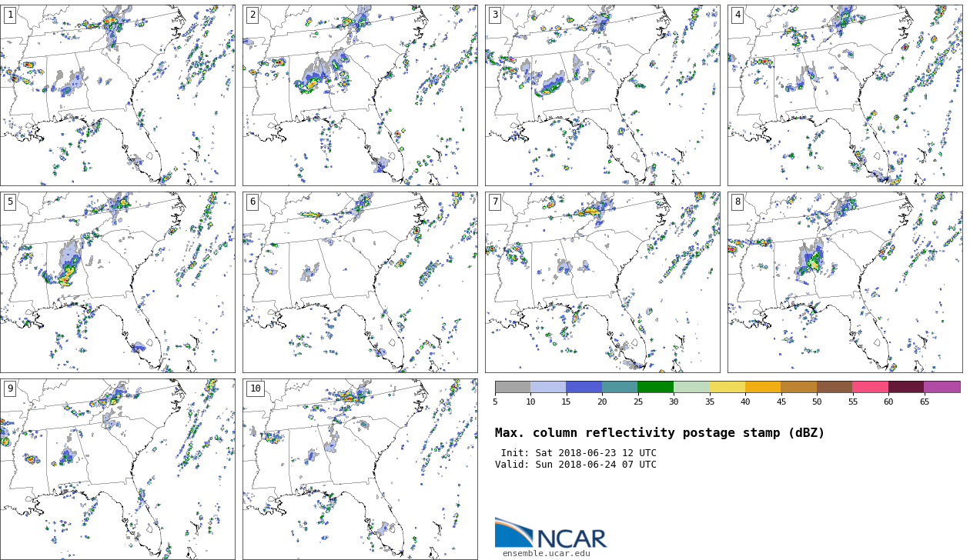Click the number label on panel 7
Screen dimensions: 970x560
point(495,202)
